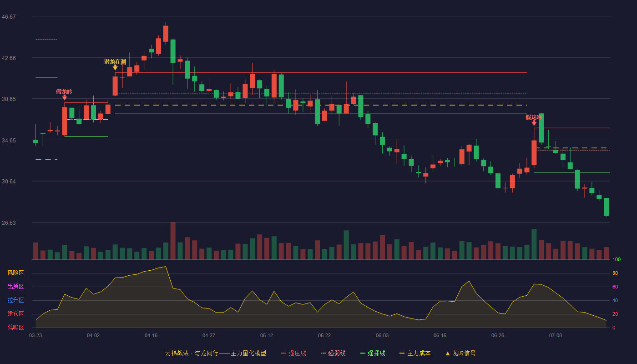Image resolution: width=637 pixels, height=364 pixels.
Task: Click the 42.66 price axis label
Action: 9,58
